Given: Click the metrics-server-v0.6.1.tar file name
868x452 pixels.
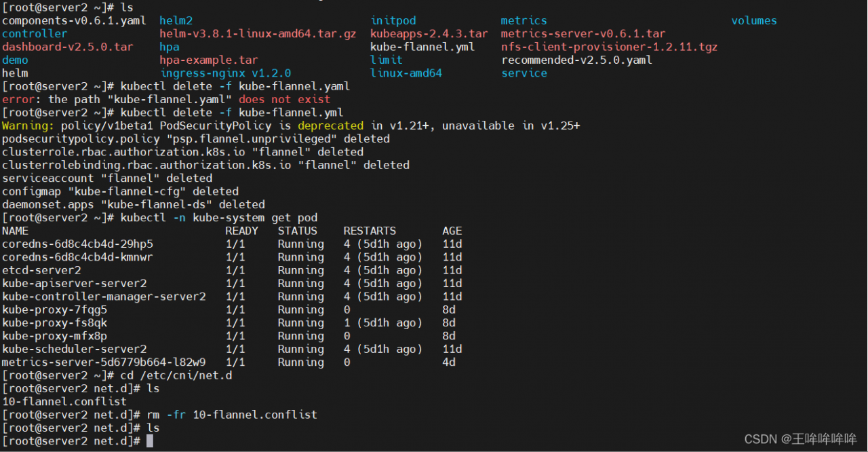Looking at the screenshot, I should tap(583, 33).
